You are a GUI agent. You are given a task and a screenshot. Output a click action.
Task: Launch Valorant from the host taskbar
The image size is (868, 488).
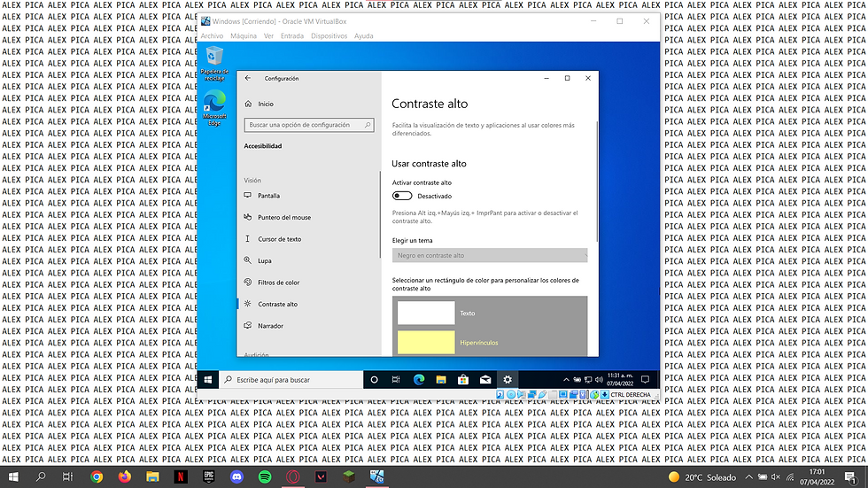321,477
